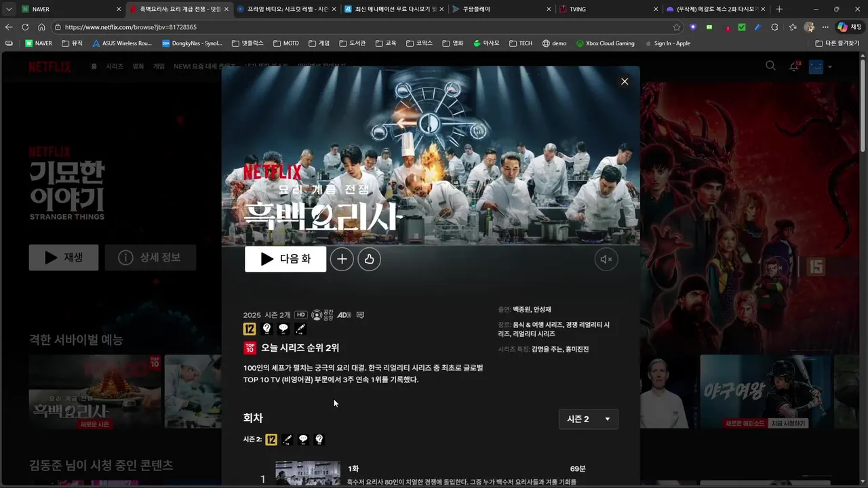Open 상세 정보 for Stranger Things

pos(151,258)
